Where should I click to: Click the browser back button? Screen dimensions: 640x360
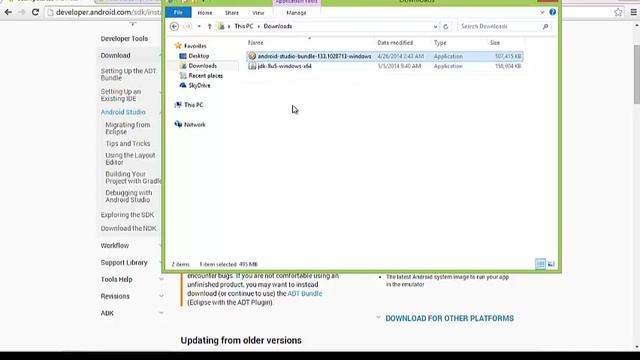[8, 12]
